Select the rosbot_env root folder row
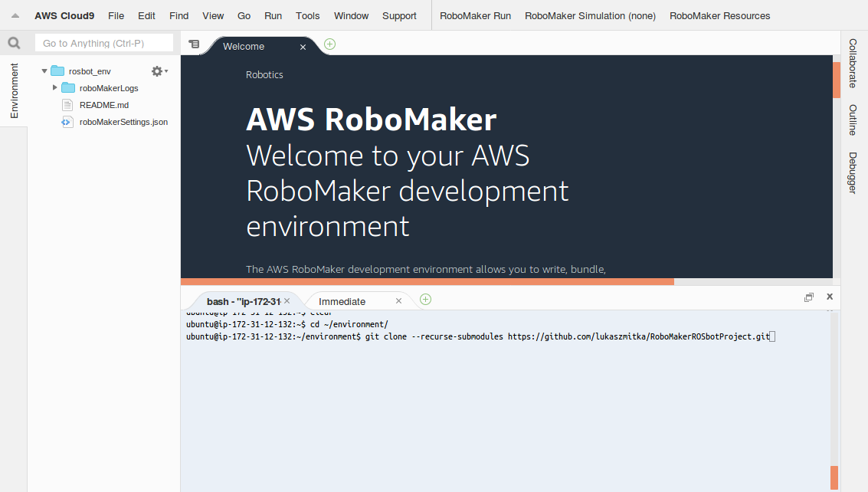Viewport: 868px width, 492px height. click(104, 71)
